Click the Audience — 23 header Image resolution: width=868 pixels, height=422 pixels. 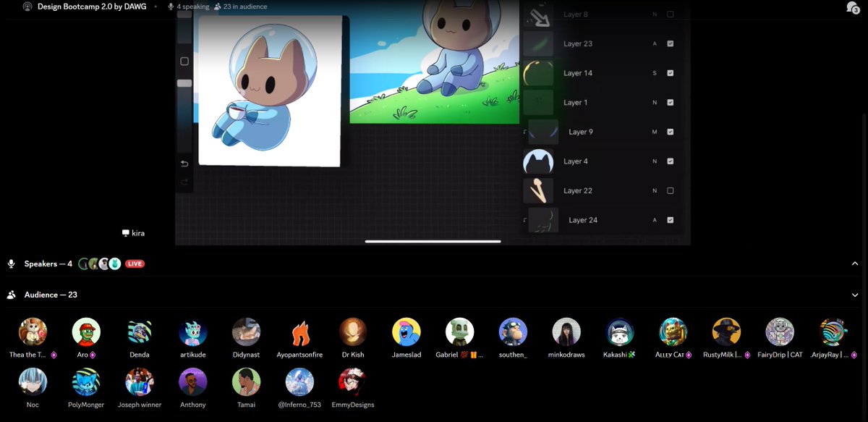[51, 295]
